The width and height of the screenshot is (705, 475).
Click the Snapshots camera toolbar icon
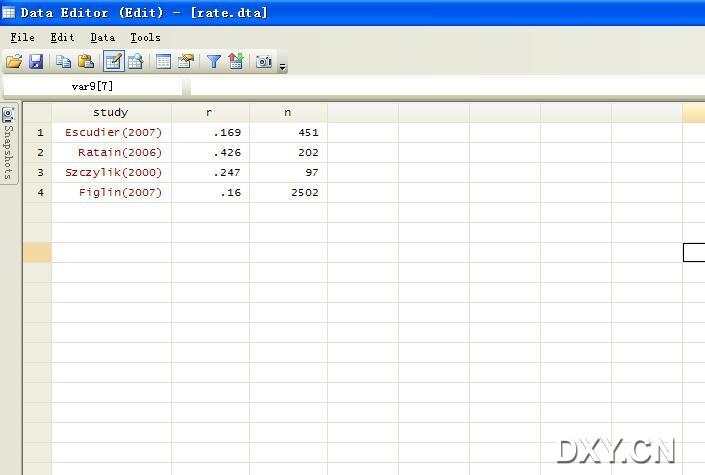263,62
